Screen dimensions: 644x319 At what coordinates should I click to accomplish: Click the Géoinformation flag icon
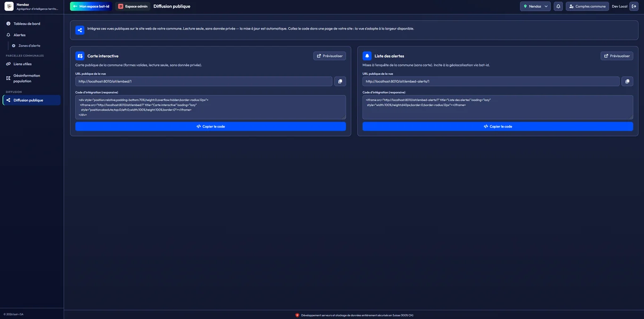(x=8, y=78)
